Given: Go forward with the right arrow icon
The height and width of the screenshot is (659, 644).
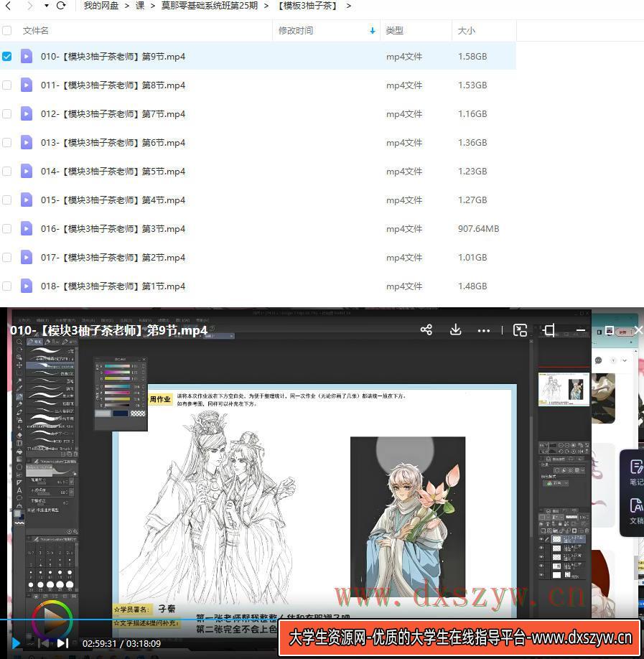Looking at the screenshot, I should point(29,6).
